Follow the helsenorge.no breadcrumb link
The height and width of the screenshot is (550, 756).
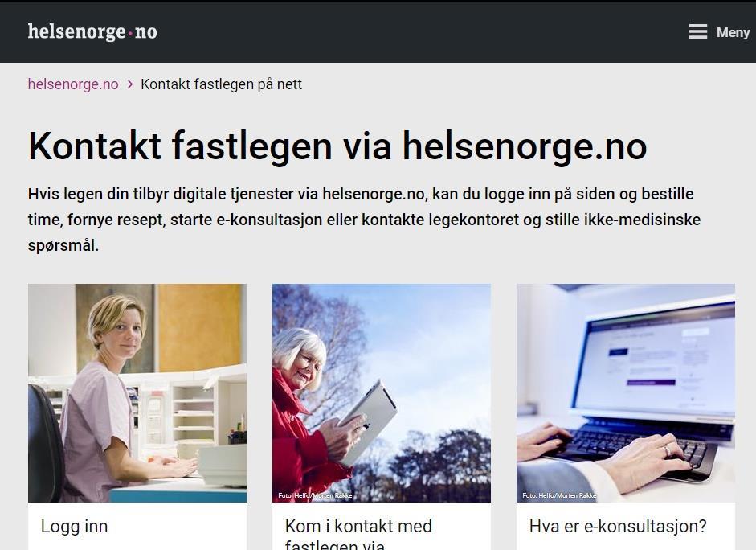click(x=73, y=84)
